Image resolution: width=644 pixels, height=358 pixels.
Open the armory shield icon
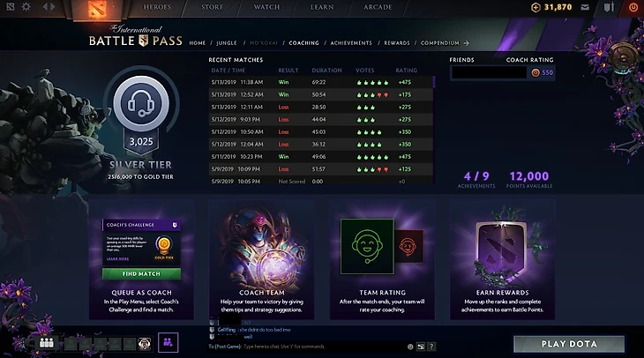coord(609,7)
